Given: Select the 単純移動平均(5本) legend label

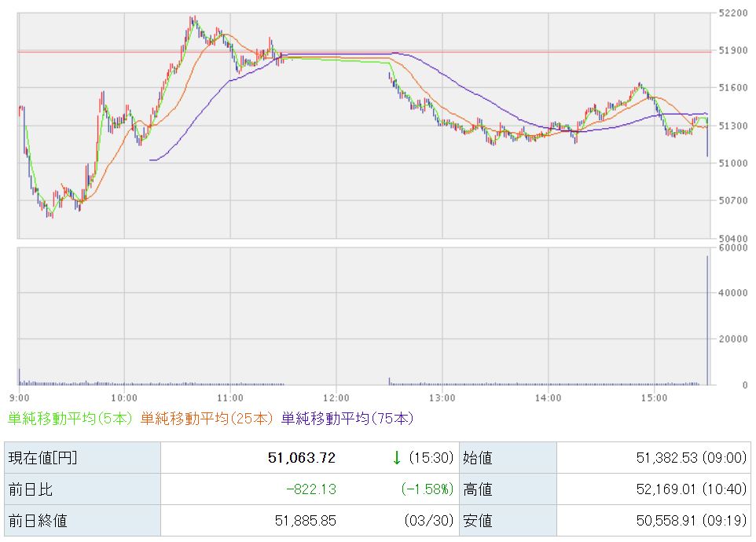Looking at the screenshot, I should (x=70, y=419).
